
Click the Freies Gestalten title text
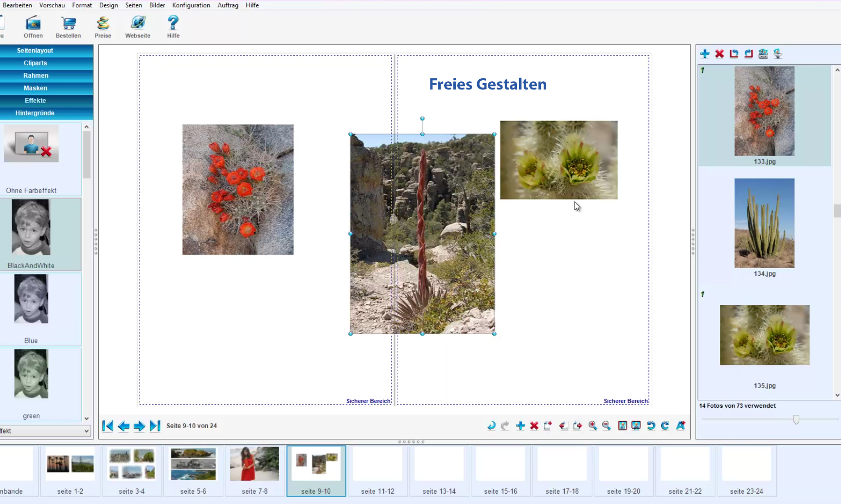488,84
